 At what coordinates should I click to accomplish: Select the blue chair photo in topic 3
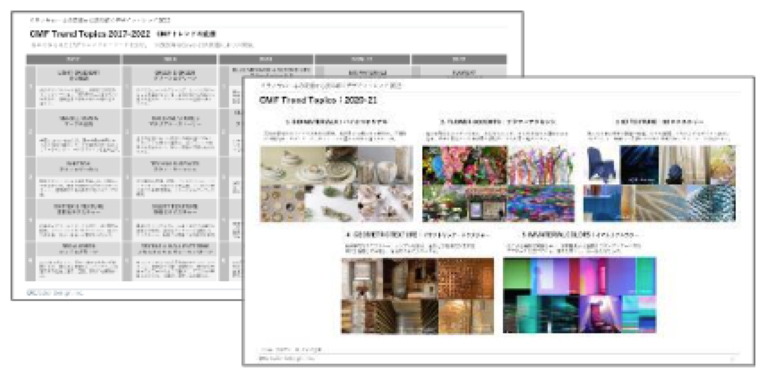602,165
